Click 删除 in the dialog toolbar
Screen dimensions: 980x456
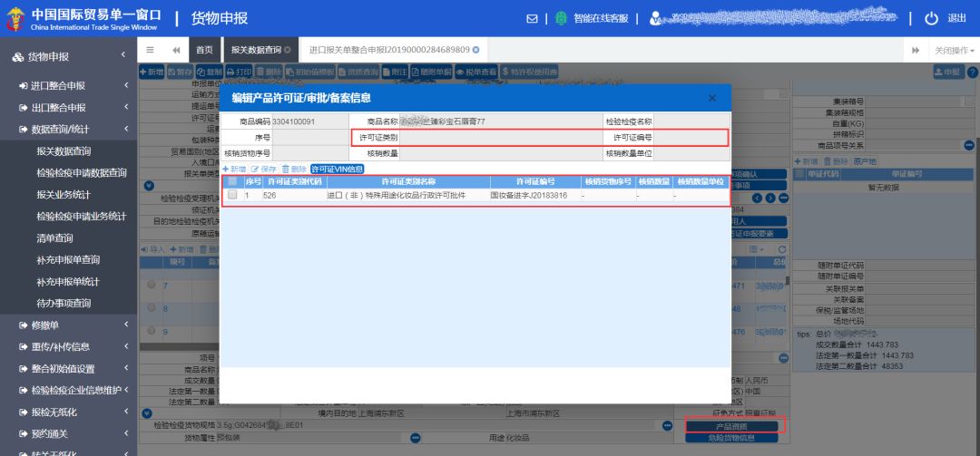click(x=294, y=169)
